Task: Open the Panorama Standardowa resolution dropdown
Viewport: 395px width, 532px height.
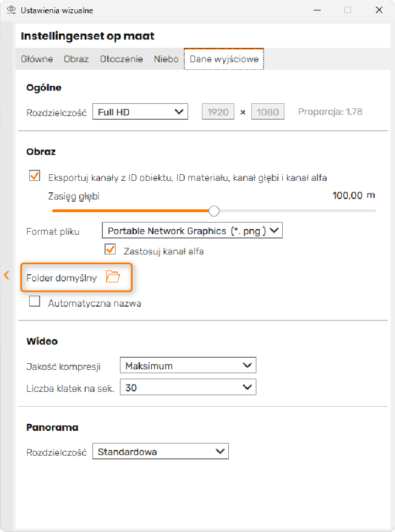Action: tap(160, 451)
